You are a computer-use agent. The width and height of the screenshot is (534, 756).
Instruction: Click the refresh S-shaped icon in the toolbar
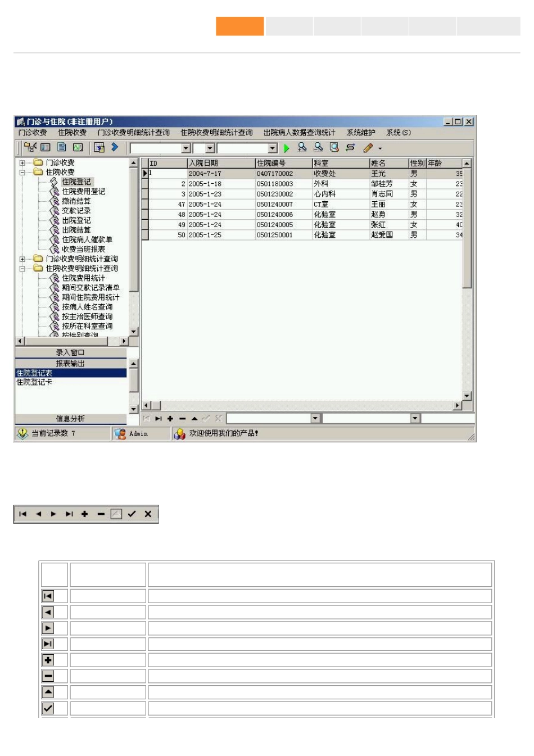pyautogui.click(x=350, y=147)
